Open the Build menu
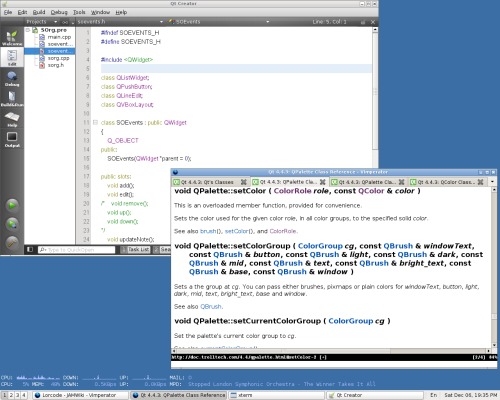This screenshot has height=400, width=500. point(39,12)
